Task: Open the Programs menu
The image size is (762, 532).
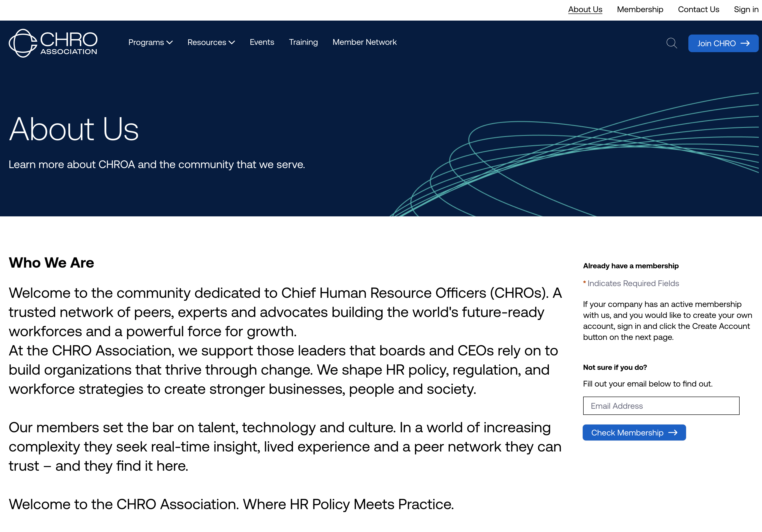Action: point(146,43)
